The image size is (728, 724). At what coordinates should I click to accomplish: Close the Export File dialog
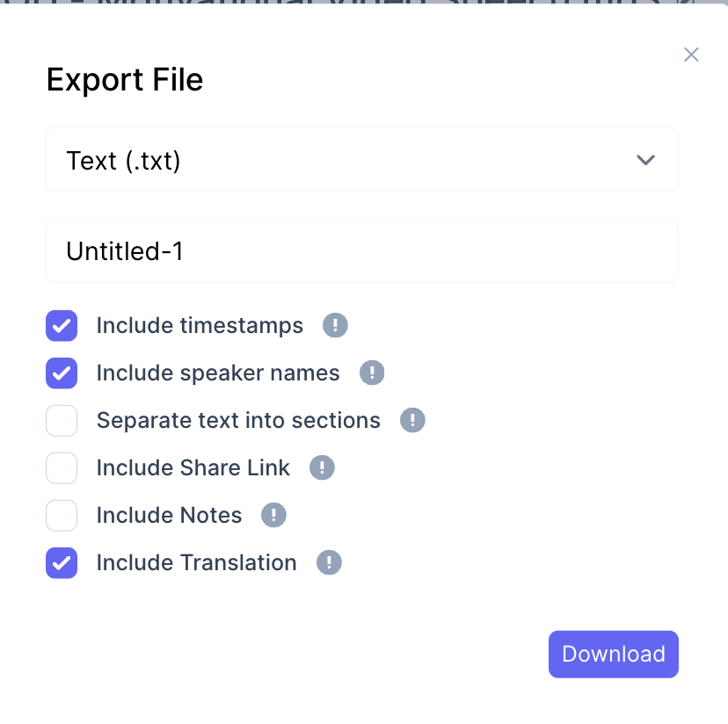[x=691, y=55]
